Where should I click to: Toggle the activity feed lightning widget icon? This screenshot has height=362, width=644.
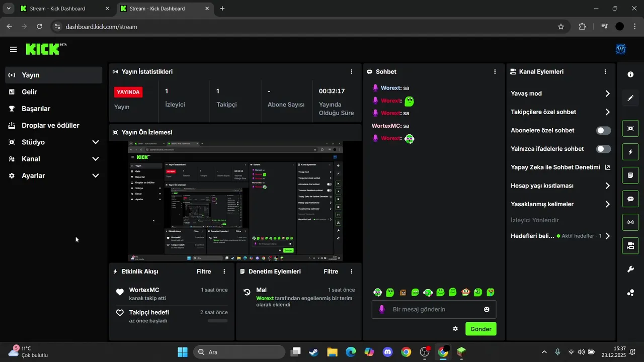click(x=630, y=152)
